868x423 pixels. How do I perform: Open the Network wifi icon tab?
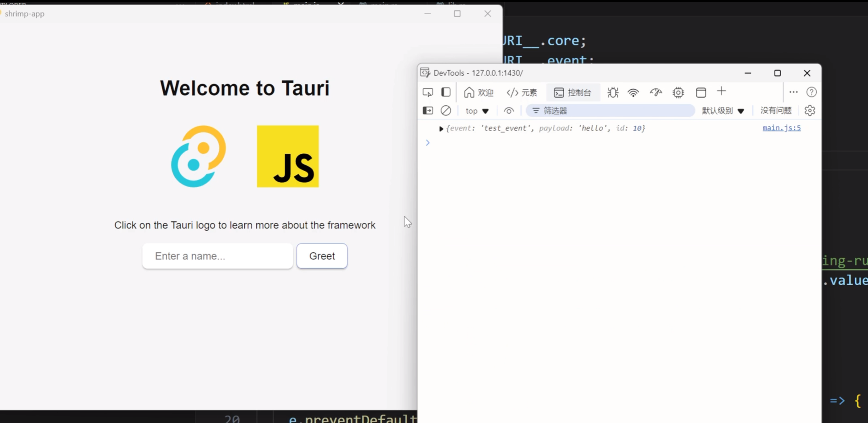(633, 92)
